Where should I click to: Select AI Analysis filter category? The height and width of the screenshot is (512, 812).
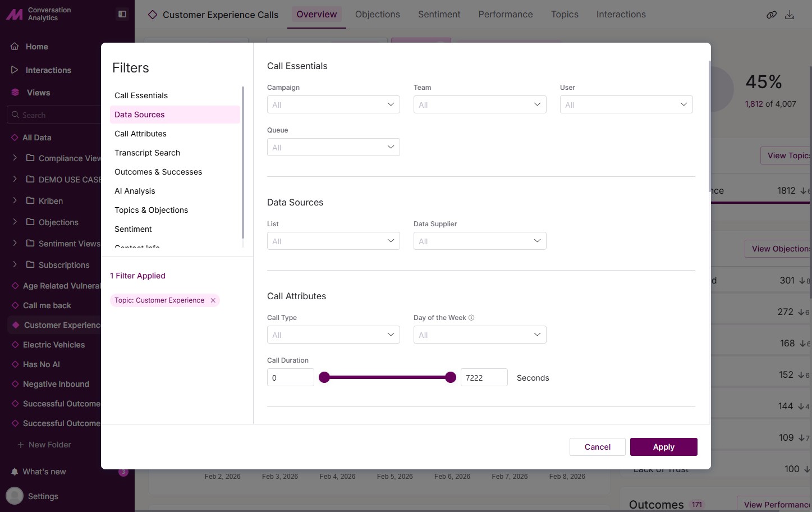click(x=175, y=191)
